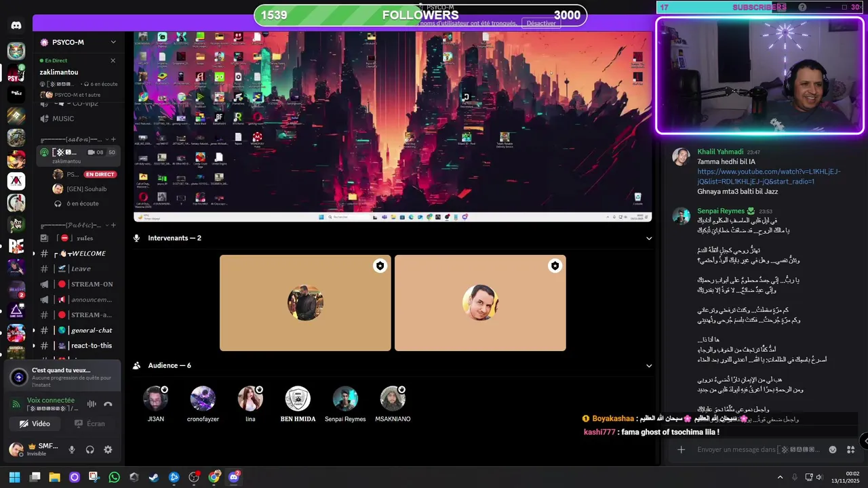868x488 pixels.
Task: Click the Subscribers goal progress bar
Action: coord(759,7)
